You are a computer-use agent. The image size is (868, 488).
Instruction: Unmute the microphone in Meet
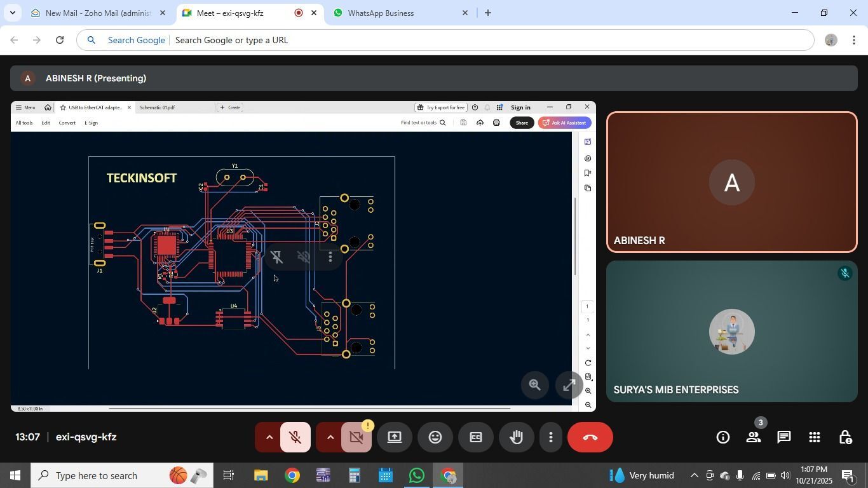pos(295,437)
